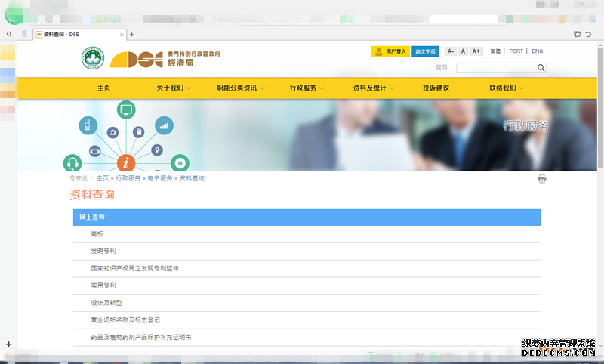Increase font size with A+ button
Image resolution: width=604 pixels, height=364 pixels.
click(476, 51)
